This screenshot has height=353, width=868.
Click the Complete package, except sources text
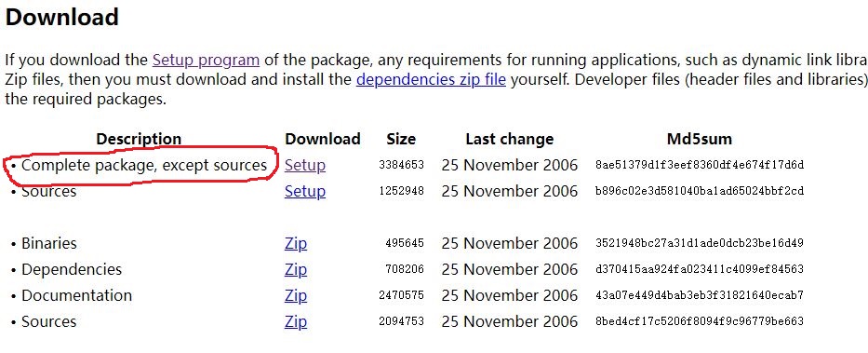point(144,165)
